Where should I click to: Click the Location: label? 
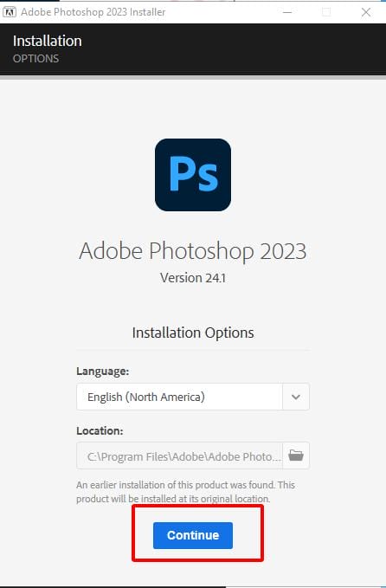pos(100,431)
